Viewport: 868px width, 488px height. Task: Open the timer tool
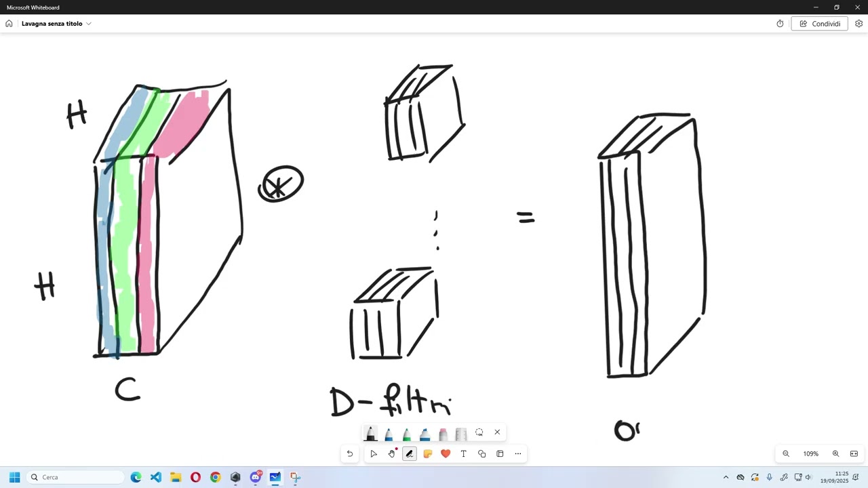[x=780, y=24]
